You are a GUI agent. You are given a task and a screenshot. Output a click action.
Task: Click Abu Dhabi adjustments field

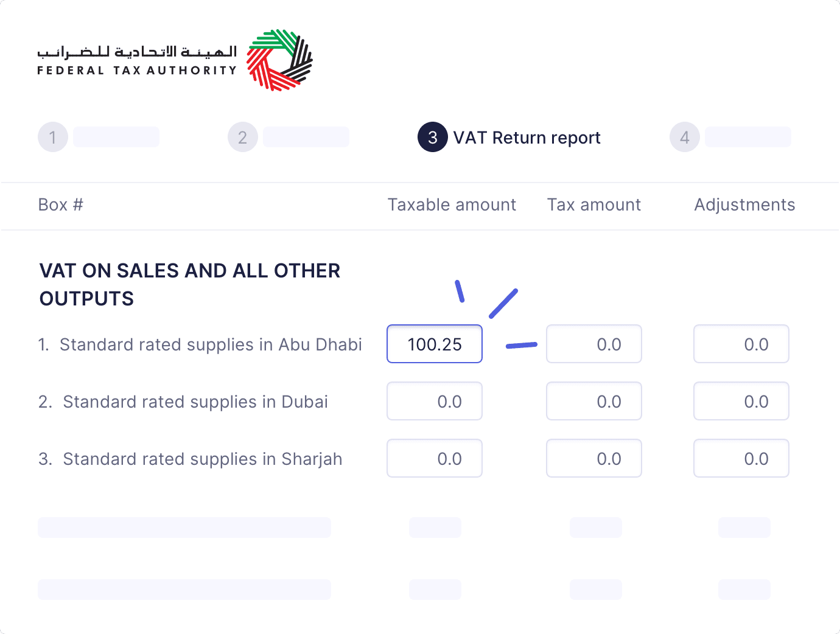click(741, 344)
